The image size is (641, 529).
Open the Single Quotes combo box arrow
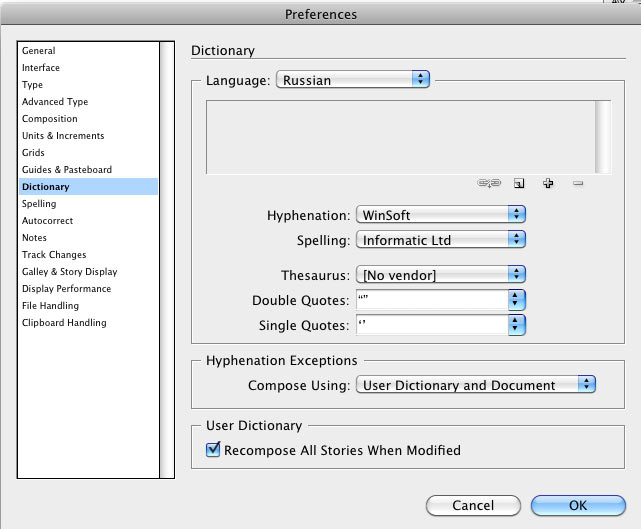click(517, 325)
